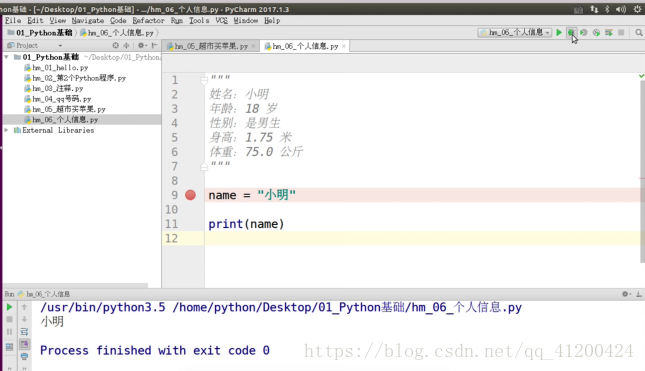Click the docstring fold end marker at line 7
Screen dimensions: 645x371
click(x=204, y=167)
